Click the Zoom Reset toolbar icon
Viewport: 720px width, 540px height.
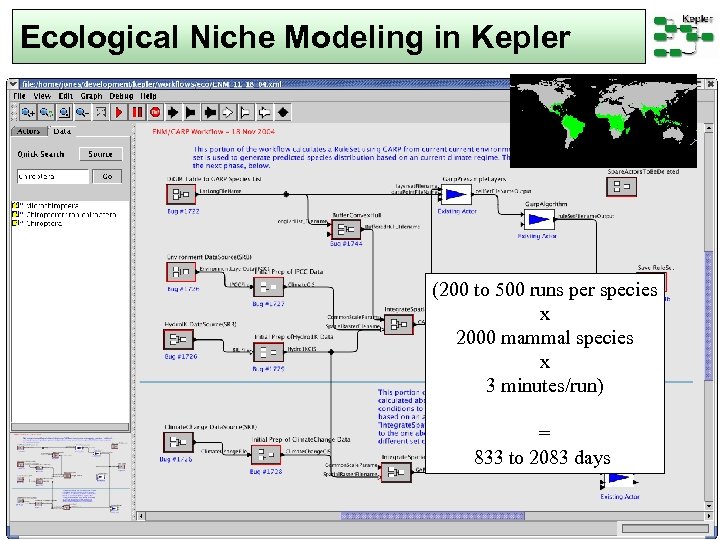tap(46, 112)
